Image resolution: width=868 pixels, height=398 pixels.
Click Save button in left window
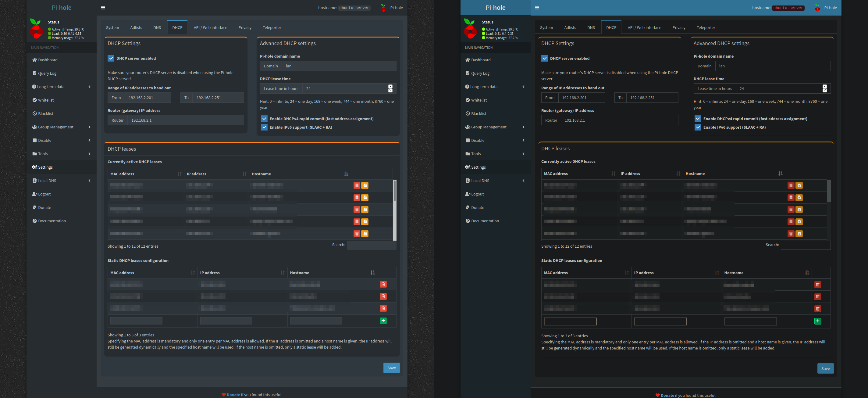coord(392,368)
